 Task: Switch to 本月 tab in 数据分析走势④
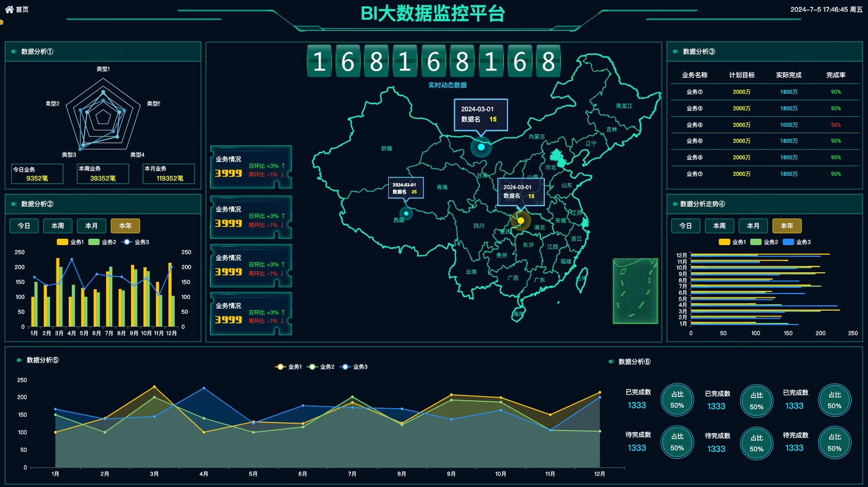coord(752,226)
